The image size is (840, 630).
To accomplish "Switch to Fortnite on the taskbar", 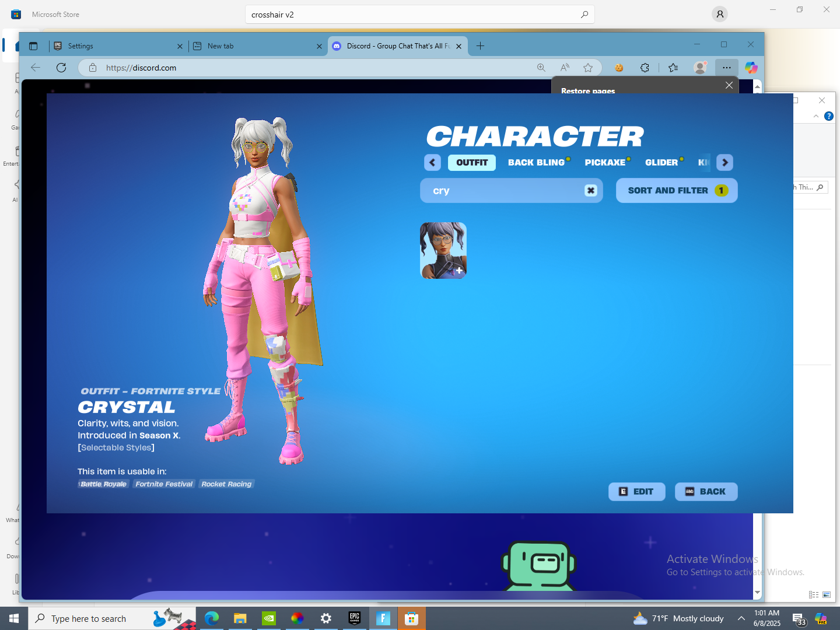I will [383, 618].
